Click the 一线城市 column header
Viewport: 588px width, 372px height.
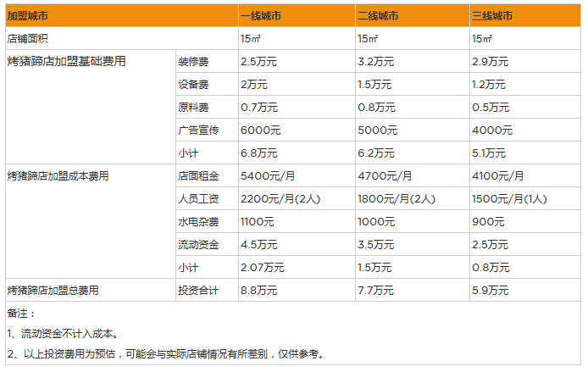262,16
